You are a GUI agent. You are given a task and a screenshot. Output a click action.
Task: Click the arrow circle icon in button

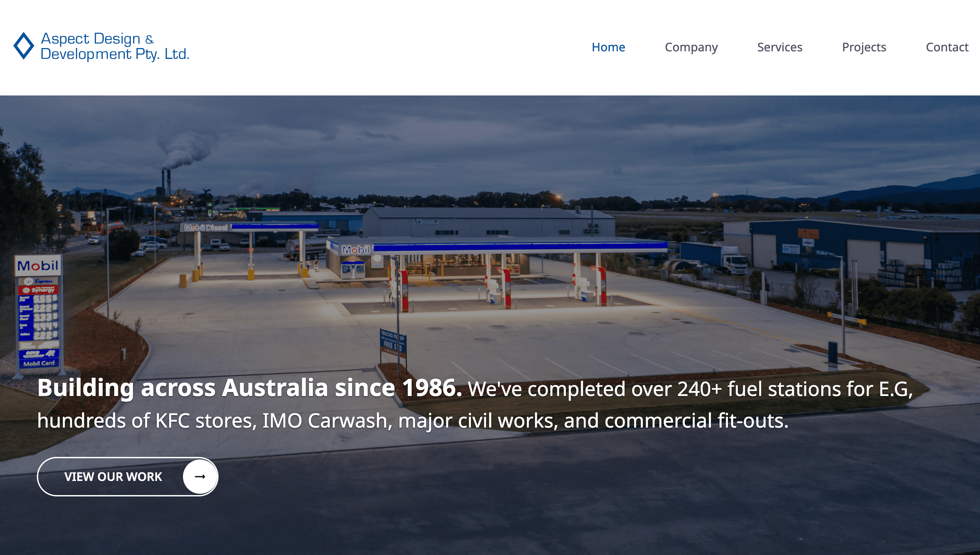click(200, 476)
